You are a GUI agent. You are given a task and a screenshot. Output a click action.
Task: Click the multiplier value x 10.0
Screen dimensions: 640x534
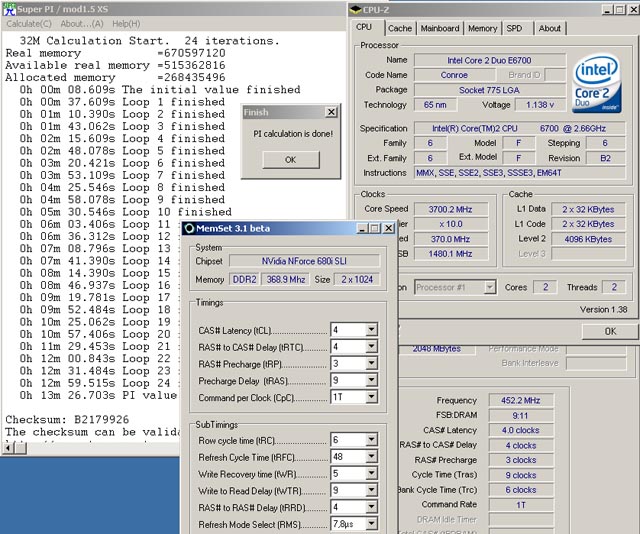[x=451, y=224]
